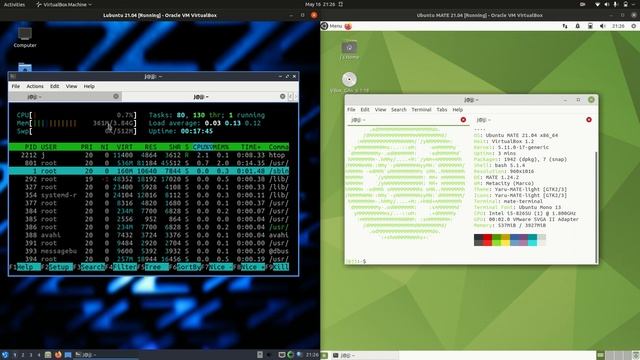The height and width of the screenshot is (360, 640).
Task: Switch to workspace 3 in Lubuntu pager
Action: [x=31, y=355]
